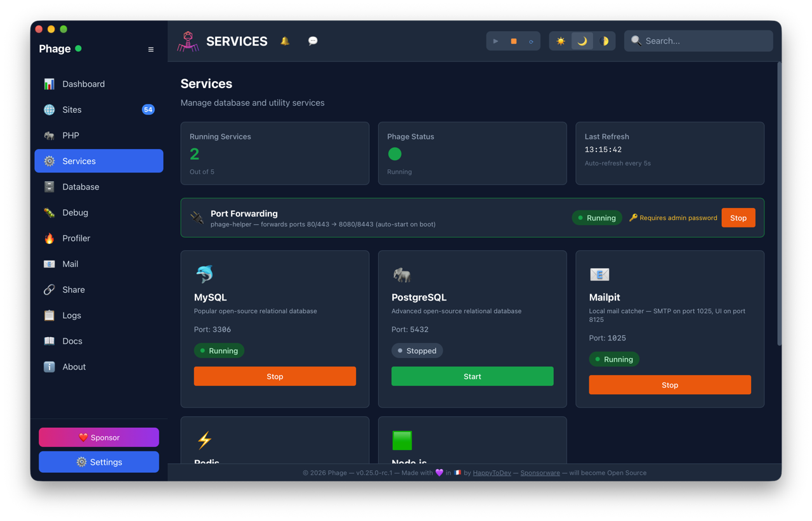Stop the Mailpit service

pyautogui.click(x=670, y=385)
